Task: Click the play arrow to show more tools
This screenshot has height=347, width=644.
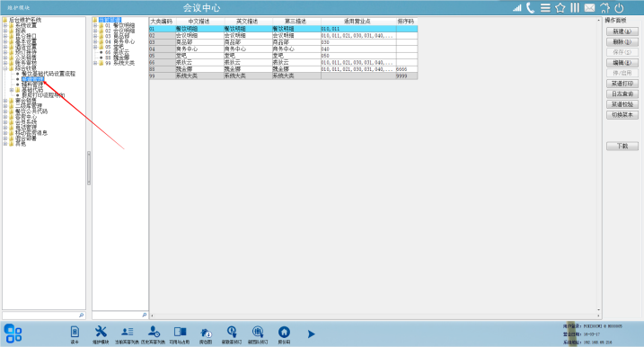Action: [x=311, y=334]
